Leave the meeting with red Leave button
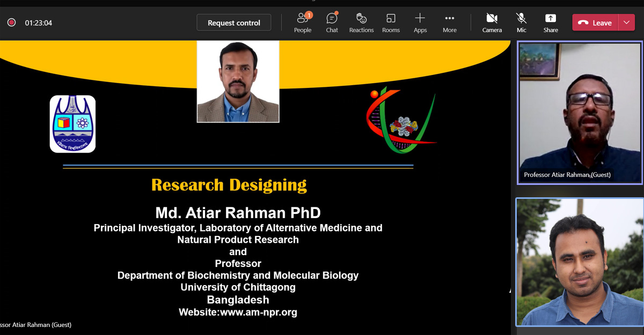Viewport: 644px width, 335px height. (x=596, y=23)
